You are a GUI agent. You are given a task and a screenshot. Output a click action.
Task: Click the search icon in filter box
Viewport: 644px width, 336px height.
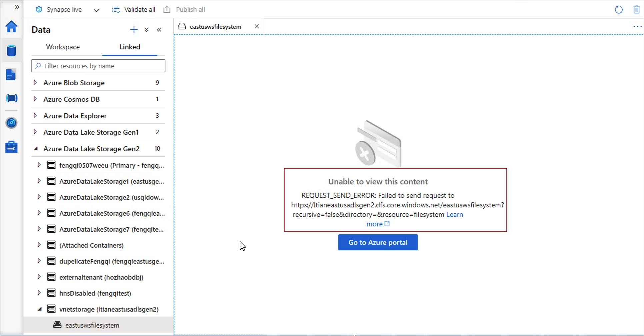tap(38, 66)
